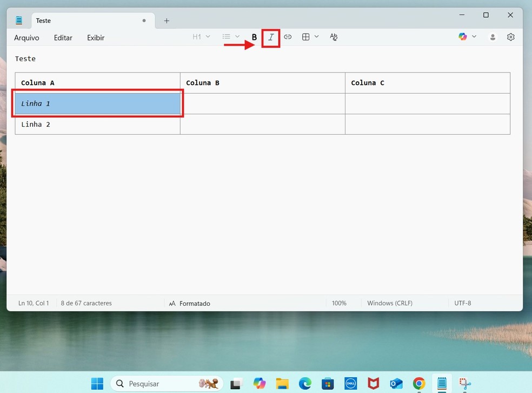Viewport: 532px width, 393px height.
Task: Open File Explorer from the taskbar
Action: (x=282, y=384)
